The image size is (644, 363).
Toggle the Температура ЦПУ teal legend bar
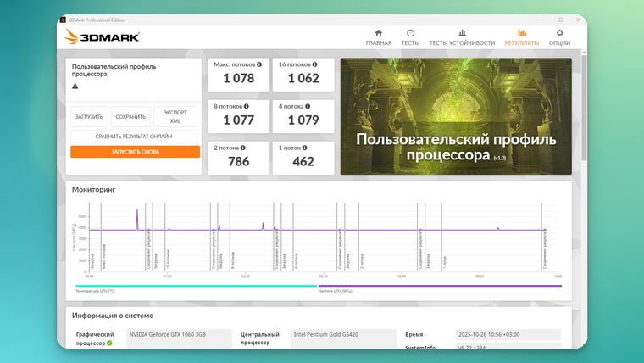(x=197, y=286)
